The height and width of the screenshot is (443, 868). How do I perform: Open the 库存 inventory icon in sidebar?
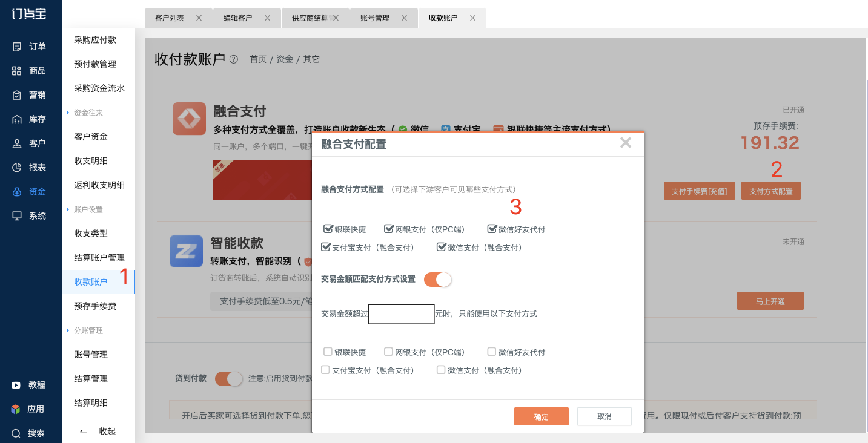tap(17, 119)
